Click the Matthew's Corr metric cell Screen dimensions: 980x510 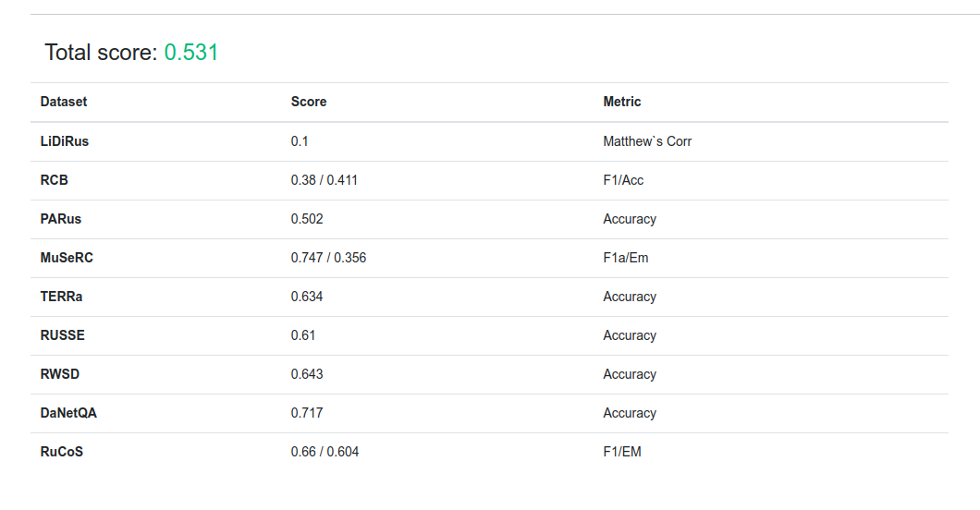point(647,141)
